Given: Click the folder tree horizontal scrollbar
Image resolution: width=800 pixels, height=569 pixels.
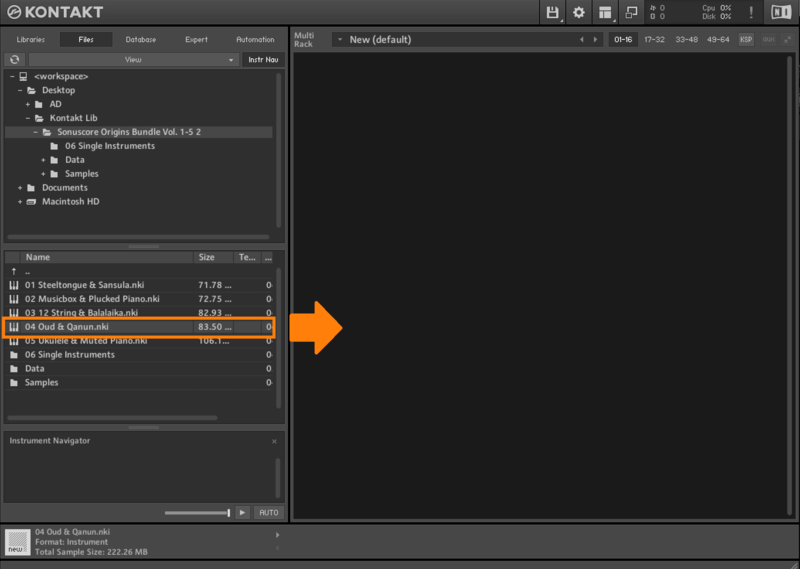Looking at the screenshot, I should coord(138,237).
